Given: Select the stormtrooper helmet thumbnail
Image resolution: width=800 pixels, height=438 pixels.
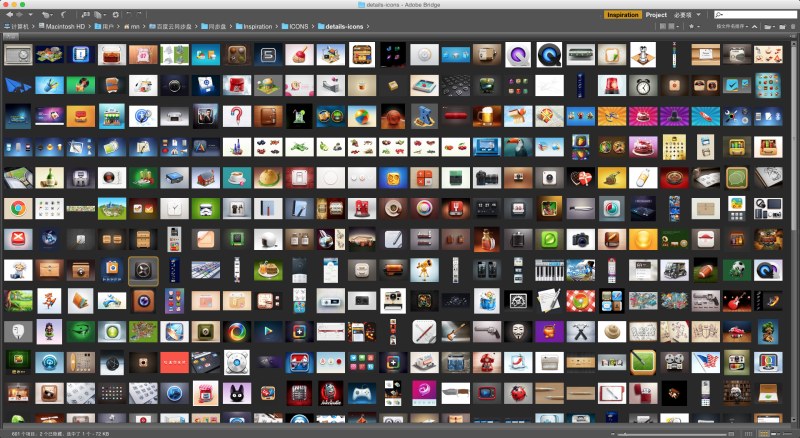Looking at the screenshot, I should (206, 208).
